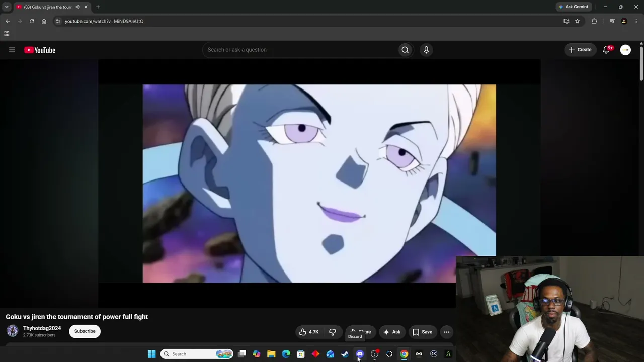Start voice search with the microphone

coord(426,50)
